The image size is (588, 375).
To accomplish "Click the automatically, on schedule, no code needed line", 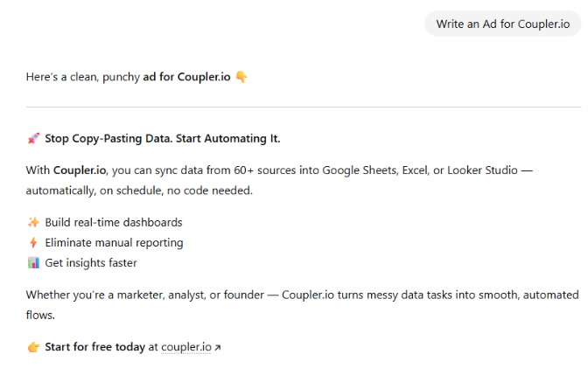I will point(138,190).
